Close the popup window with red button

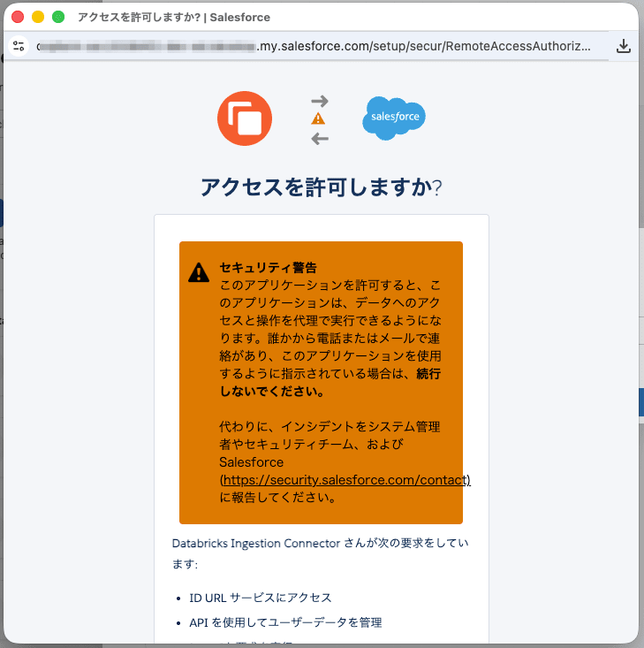click(18, 17)
